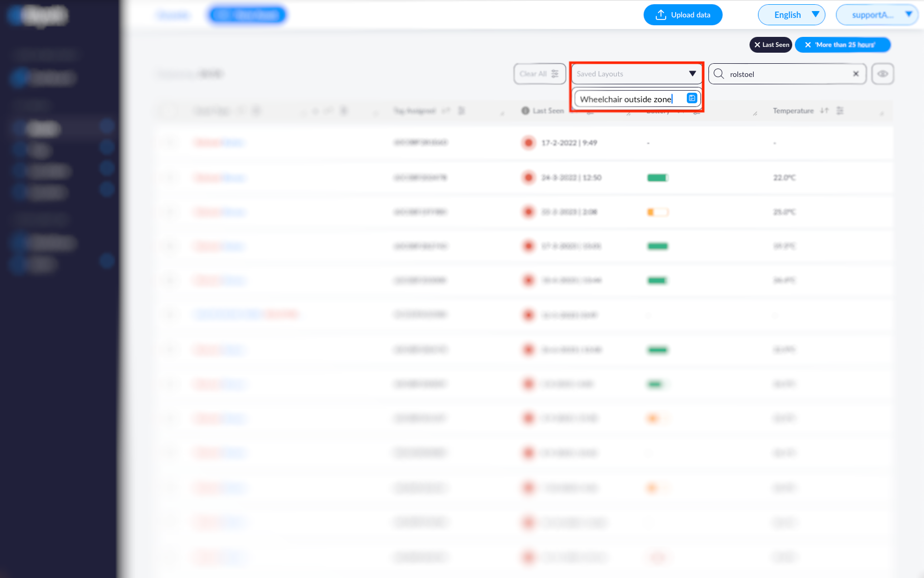The image size is (924, 578).
Task: Click the green battery bar on the 24-3-2022 row
Action: point(657,178)
